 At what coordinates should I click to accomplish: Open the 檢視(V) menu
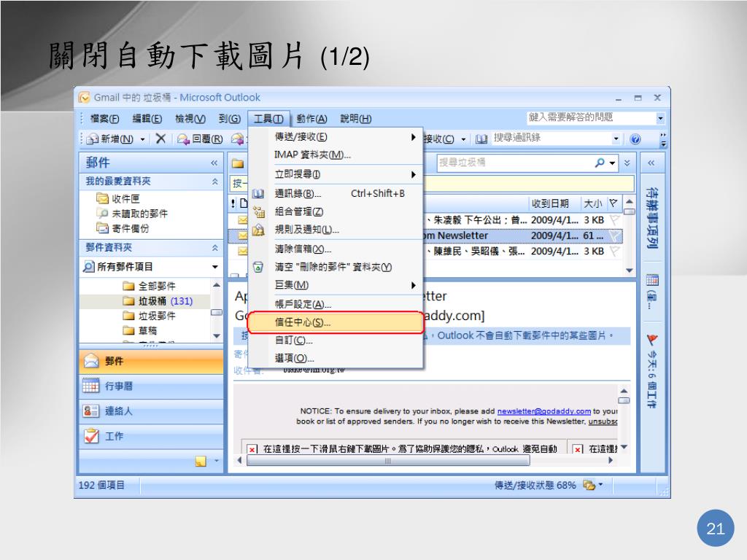point(190,119)
